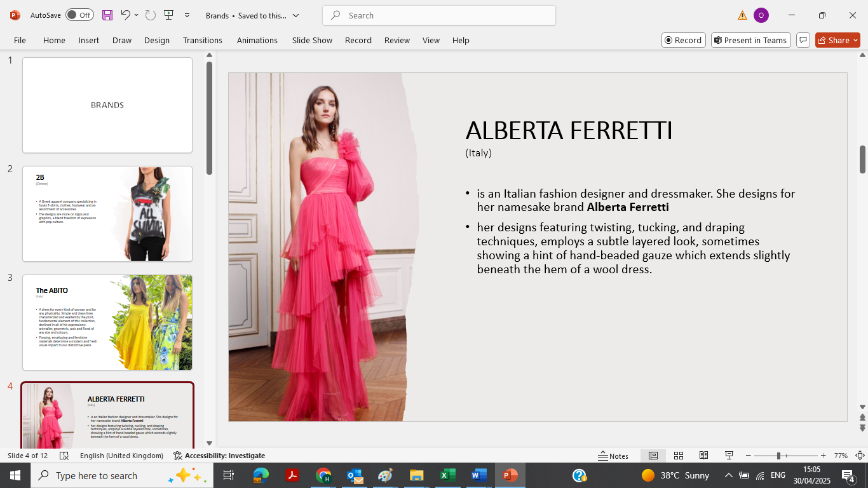Open Customize Quick Access Toolbar dropdown

point(187,15)
